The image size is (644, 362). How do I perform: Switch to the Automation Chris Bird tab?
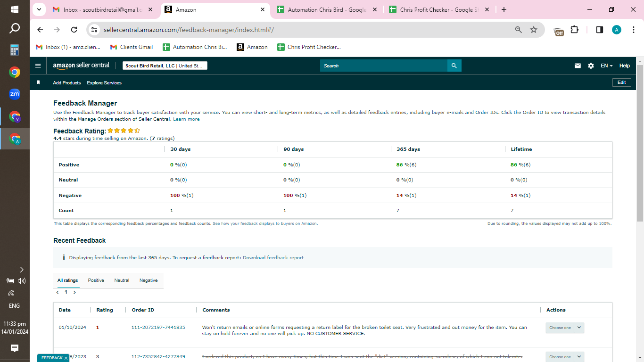pyautogui.click(x=327, y=9)
